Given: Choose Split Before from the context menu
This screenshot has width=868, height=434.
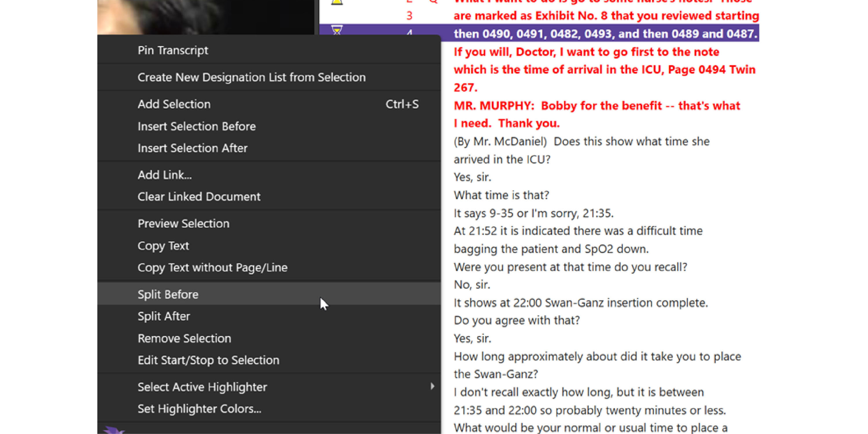Looking at the screenshot, I should pyautogui.click(x=168, y=294).
